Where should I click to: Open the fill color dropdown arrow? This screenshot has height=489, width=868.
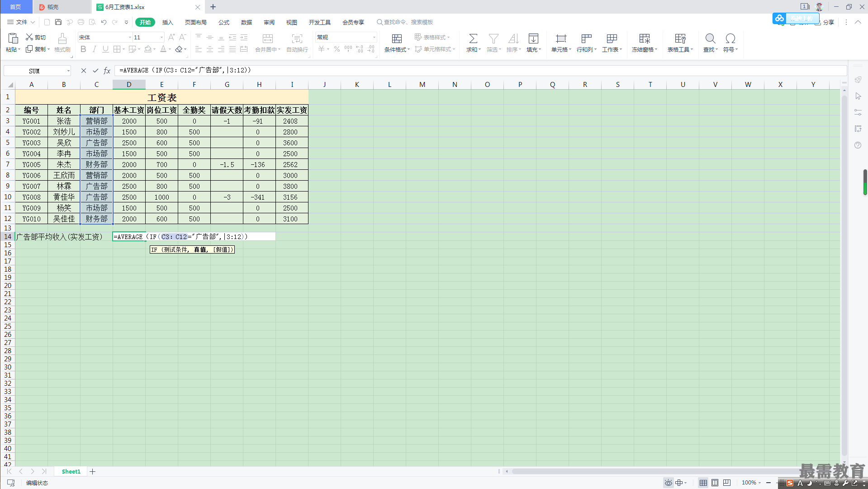pyautogui.click(x=154, y=49)
